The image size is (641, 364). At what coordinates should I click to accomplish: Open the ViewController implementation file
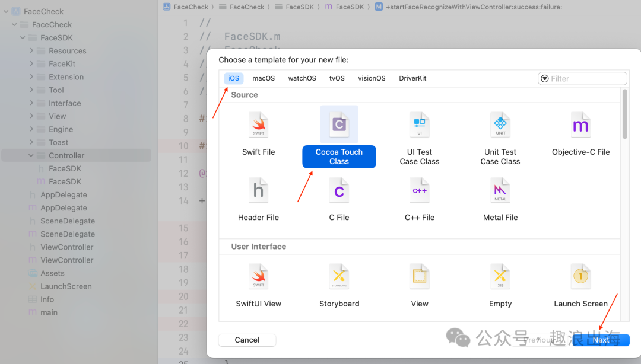(x=61, y=260)
